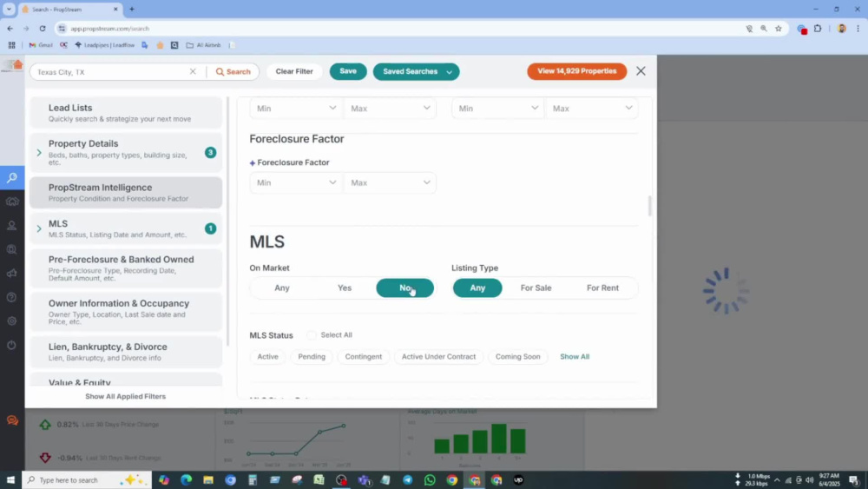Set On Market to Yes
This screenshot has width=868, height=489.
[x=345, y=288]
